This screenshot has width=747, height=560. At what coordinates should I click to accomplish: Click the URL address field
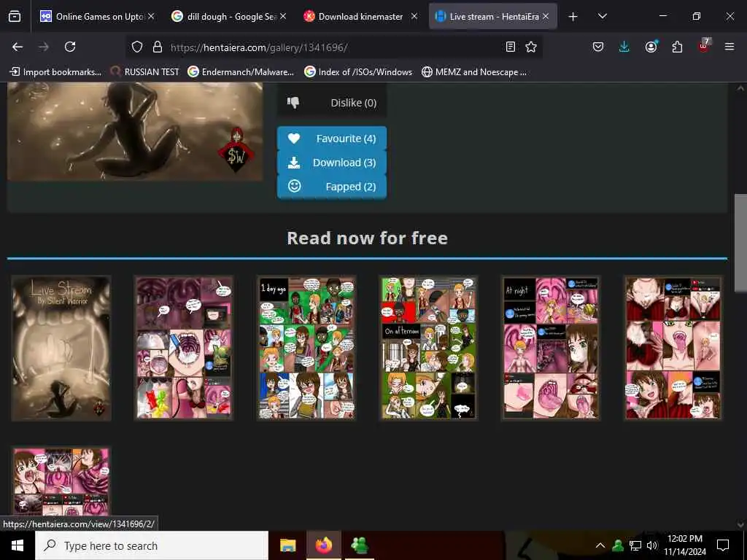[x=333, y=47]
